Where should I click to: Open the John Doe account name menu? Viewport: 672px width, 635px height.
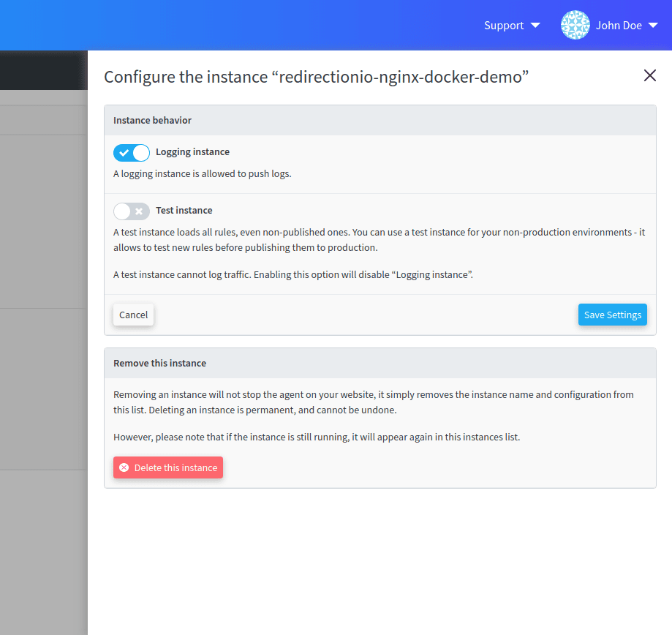click(x=619, y=26)
